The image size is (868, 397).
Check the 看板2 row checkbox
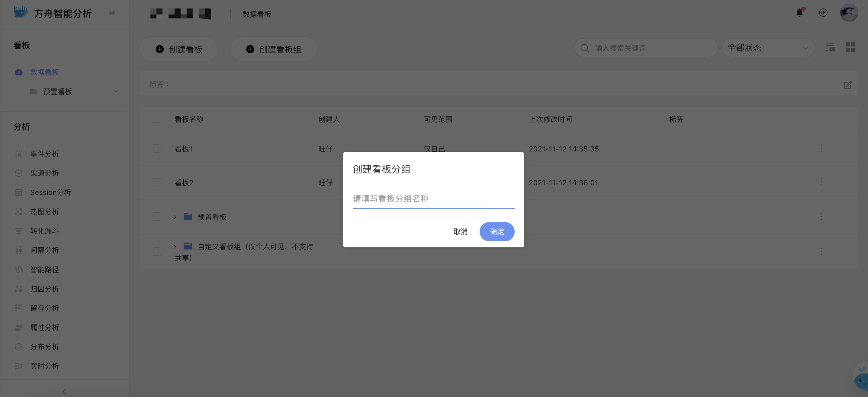point(157,182)
